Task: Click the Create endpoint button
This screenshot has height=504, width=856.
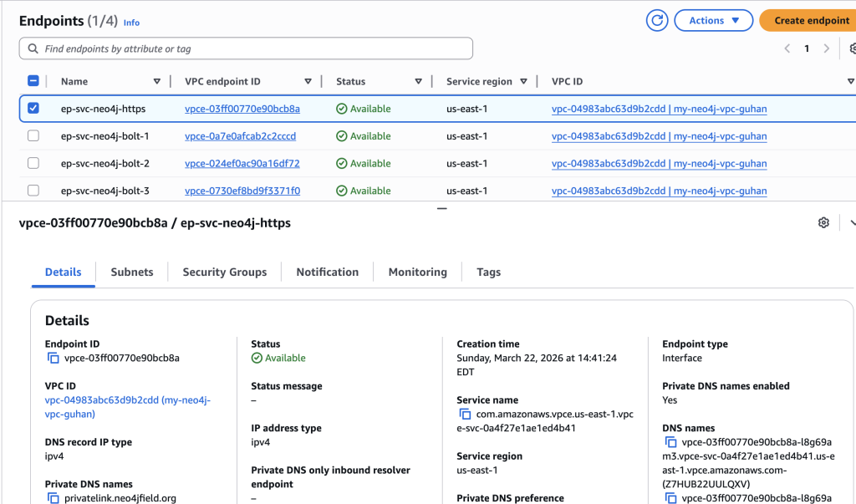Action: (809, 21)
